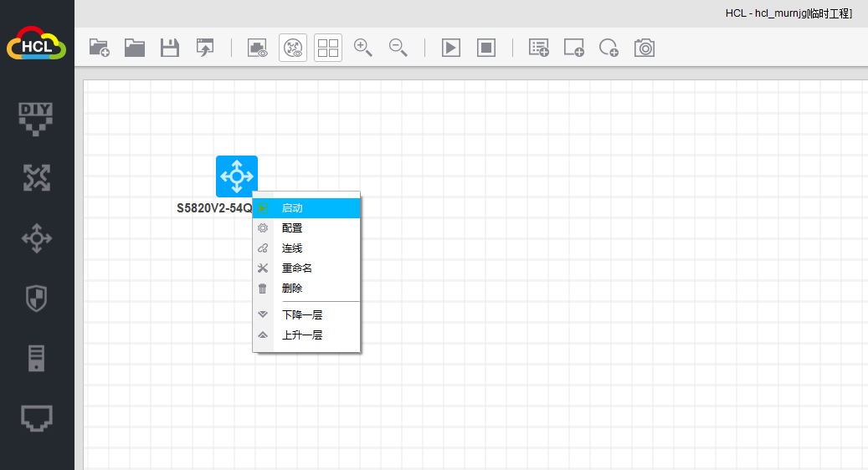This screenshot has height=470, width=868.
Task: Stop all devices with stop button
Action: click(x=486, y=48)
